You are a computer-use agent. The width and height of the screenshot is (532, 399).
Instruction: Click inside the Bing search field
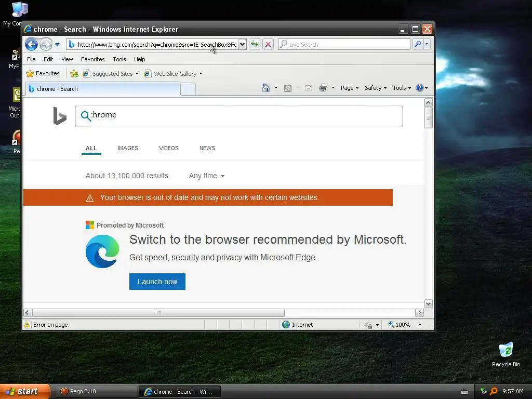[x=239, y=116]
